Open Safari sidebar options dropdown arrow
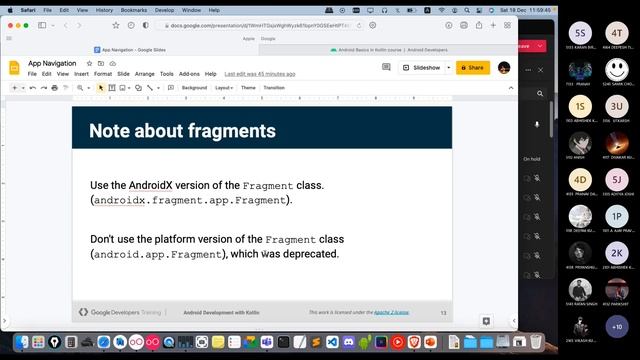This screenshot has width=640, height=360. [x=53, y=25]
